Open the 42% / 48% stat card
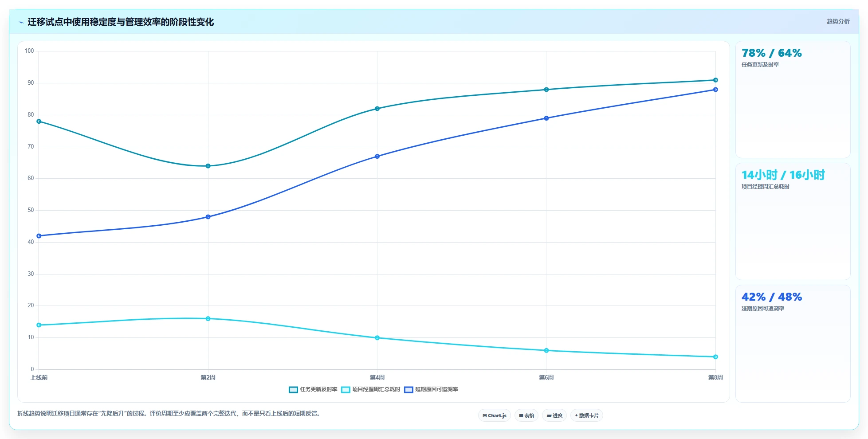This screenshot has height=439, width=868. point(793,344)
